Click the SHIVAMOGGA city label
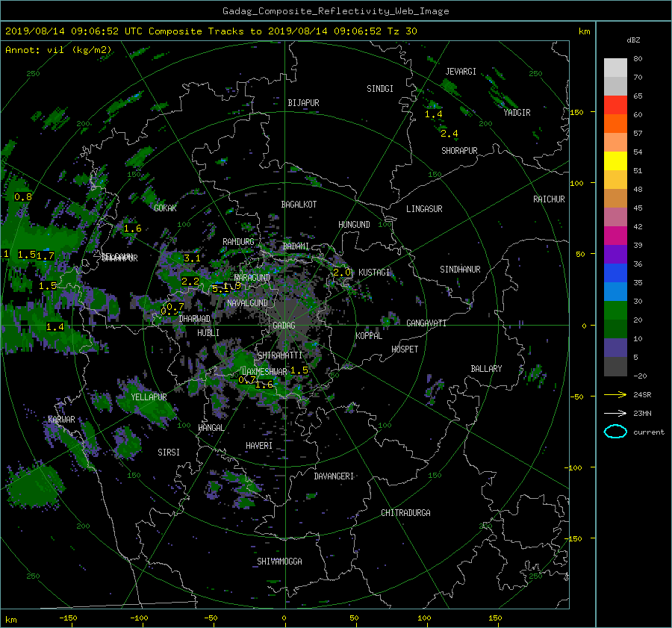This screenshot has height=628, width=672. pos(279,562)
